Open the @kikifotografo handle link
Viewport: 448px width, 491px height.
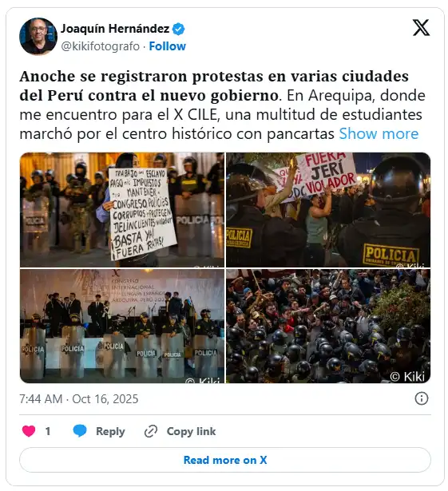coord(101,46)
